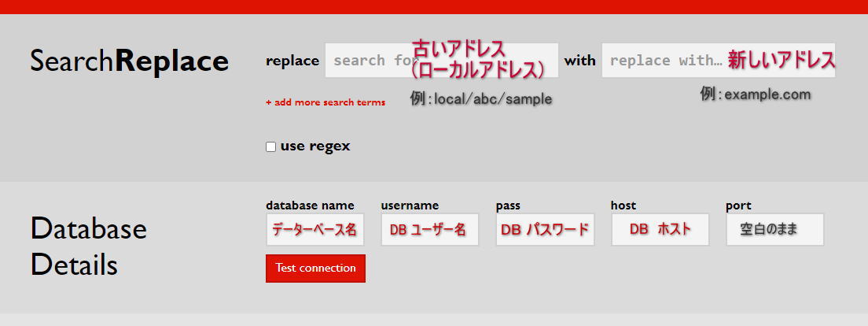
Task: Click the 'port' field label
Action: [x=738, y=206]
